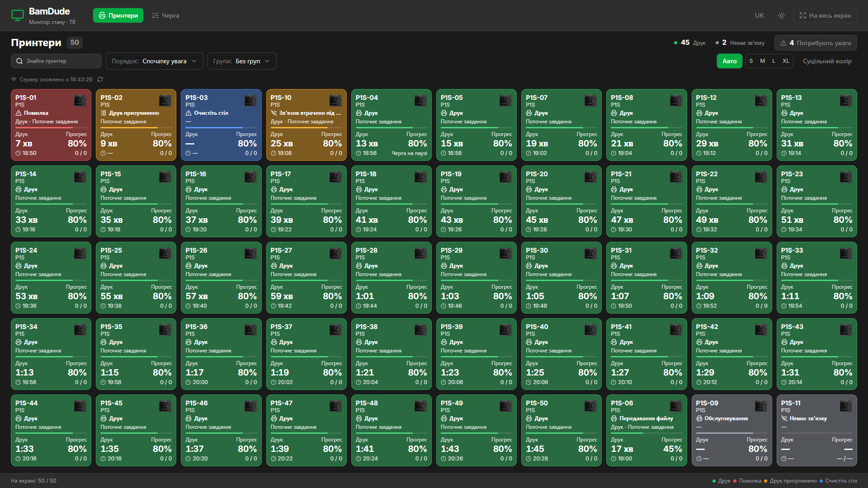Select card size S
The image size is (868, 488).
751,61
